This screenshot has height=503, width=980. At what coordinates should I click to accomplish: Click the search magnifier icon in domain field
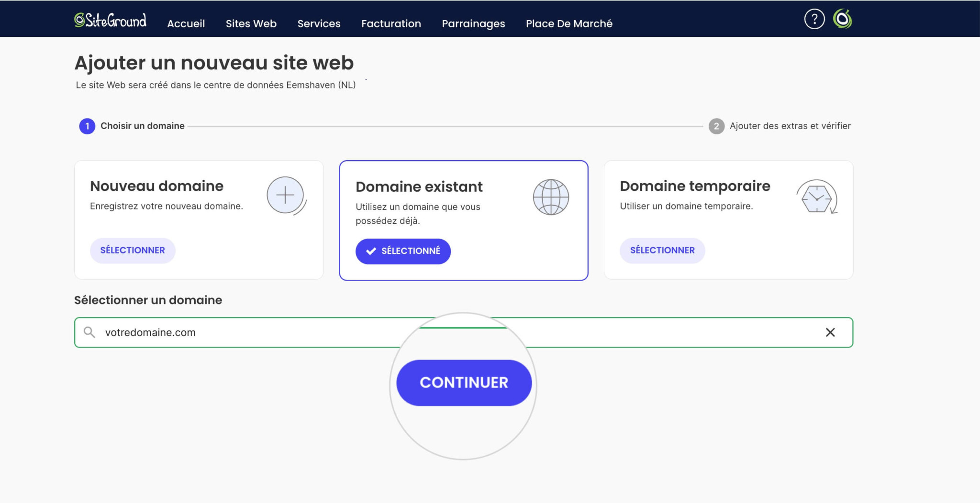pyautogui.click(x=89, y=332)
